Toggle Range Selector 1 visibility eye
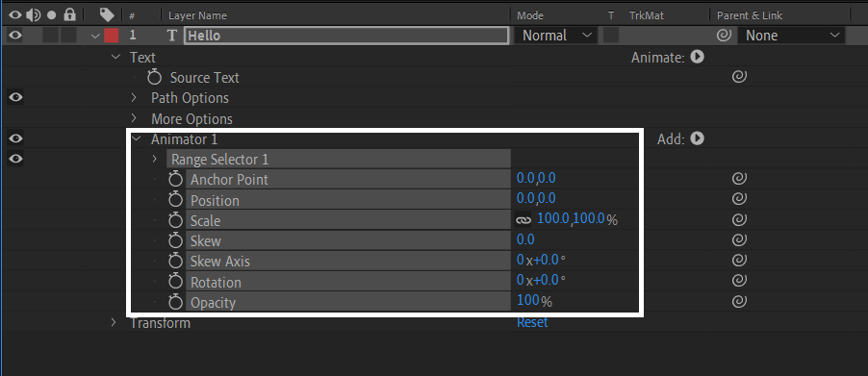The height and width of the screenshot is (376, 868). [15, 159]
